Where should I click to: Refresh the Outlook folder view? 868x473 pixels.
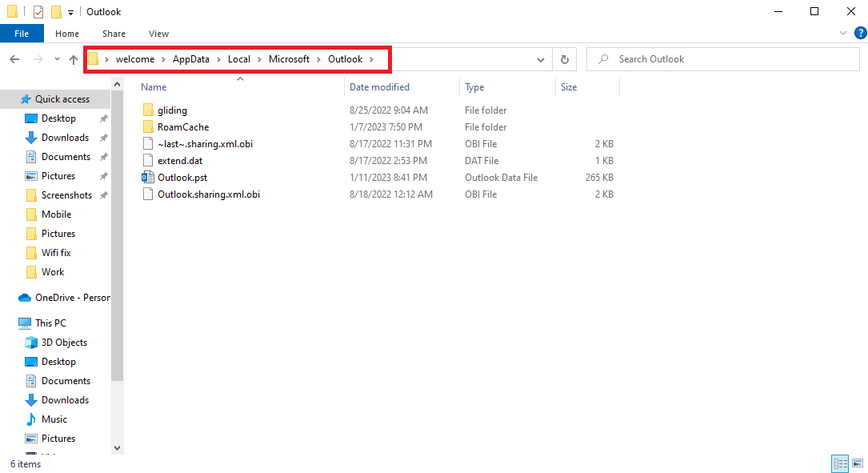tap(565, 59)
